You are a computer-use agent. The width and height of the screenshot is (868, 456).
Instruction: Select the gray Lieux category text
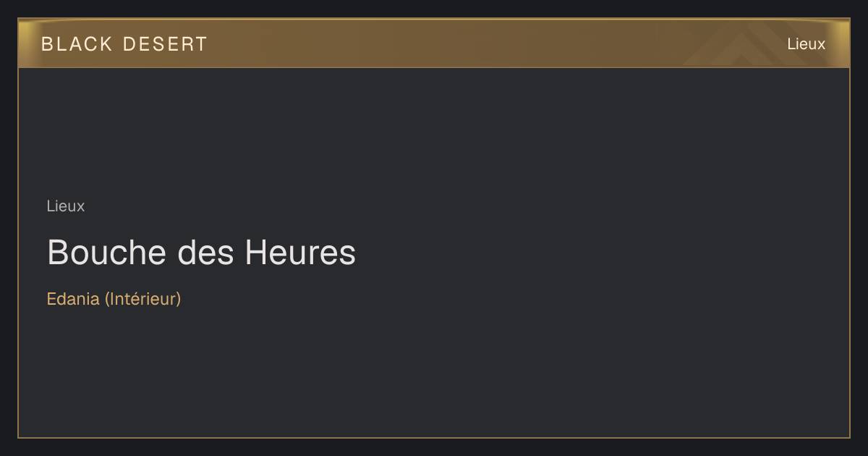pos(66,206)
